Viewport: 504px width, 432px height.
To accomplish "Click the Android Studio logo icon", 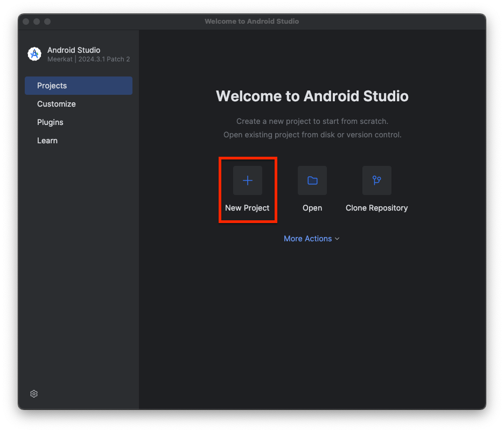I will pos(34,54).
